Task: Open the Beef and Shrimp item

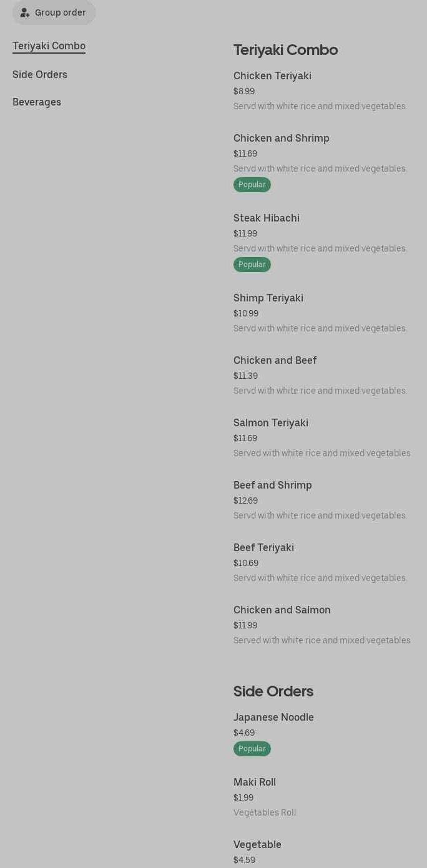Action: [x=272, y=485]
